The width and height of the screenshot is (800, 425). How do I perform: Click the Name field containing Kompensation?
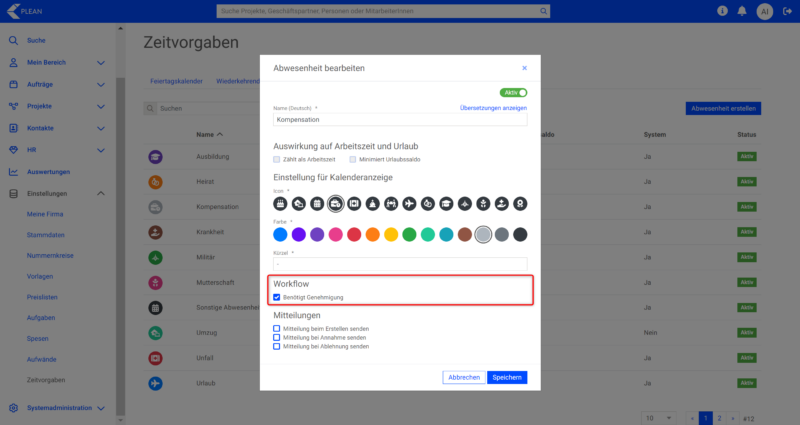400,119
